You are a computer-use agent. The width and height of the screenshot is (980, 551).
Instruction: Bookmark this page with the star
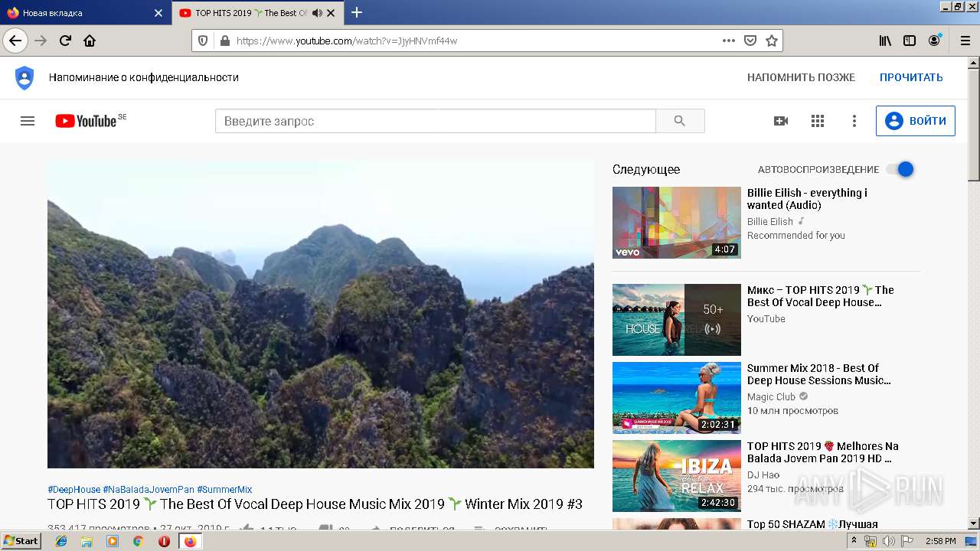pos(772,41)
